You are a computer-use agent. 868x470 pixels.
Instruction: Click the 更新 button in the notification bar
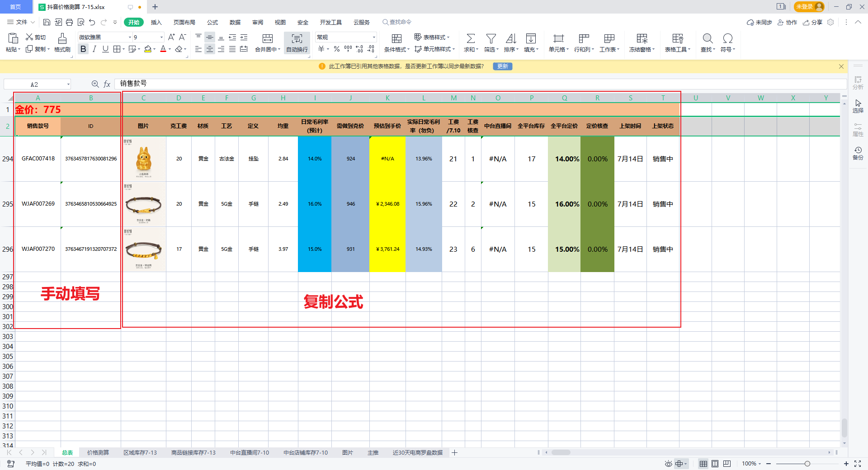point(502,66)
